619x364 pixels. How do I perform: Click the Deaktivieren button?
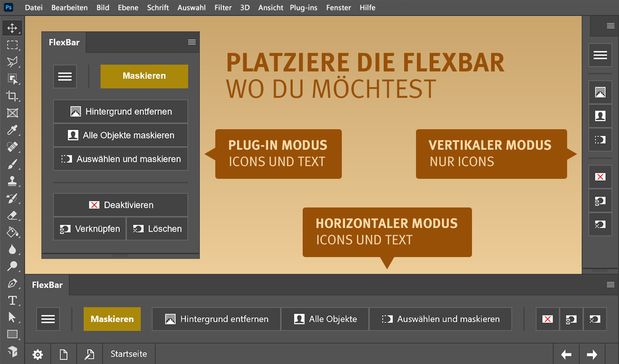121,205
